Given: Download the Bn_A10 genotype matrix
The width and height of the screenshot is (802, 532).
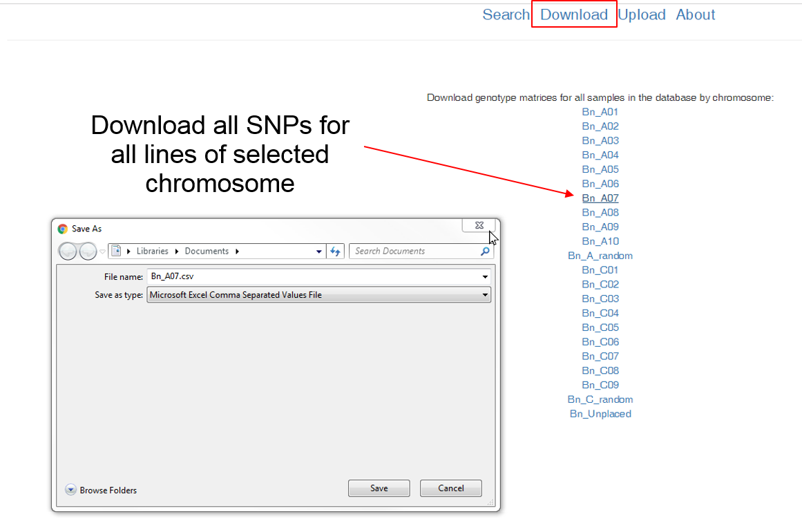Looking at the screenshot, I should 600,241.
